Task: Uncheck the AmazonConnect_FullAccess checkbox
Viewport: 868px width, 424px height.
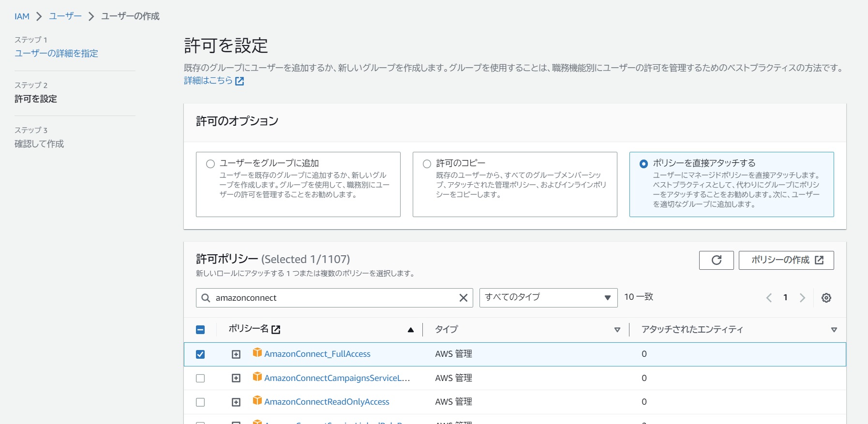Action: coord(200,354)
